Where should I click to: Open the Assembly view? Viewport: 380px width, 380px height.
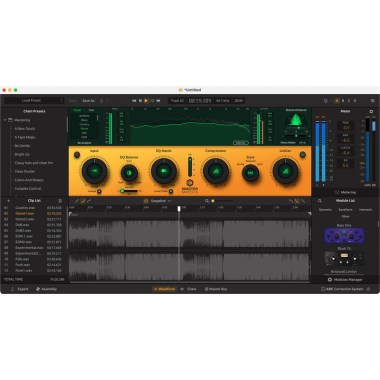pos(46,289)
